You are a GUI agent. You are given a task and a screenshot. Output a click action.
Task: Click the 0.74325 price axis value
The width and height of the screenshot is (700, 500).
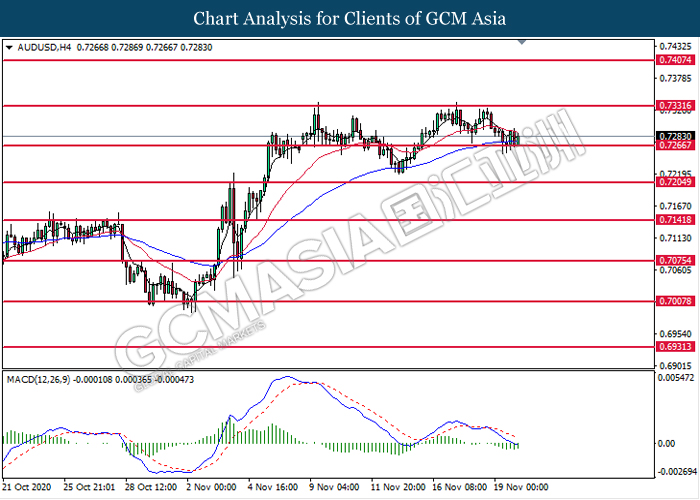tap(676, 46)
